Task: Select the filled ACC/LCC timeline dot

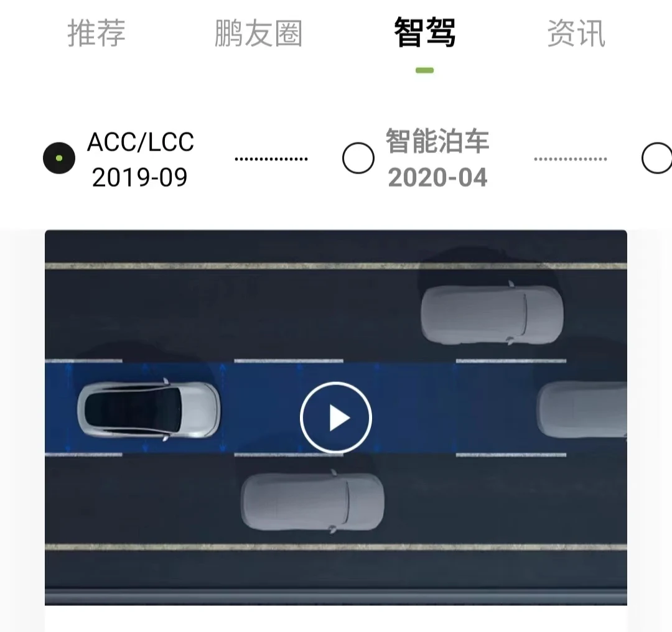Action: click(x=59, y=158)
